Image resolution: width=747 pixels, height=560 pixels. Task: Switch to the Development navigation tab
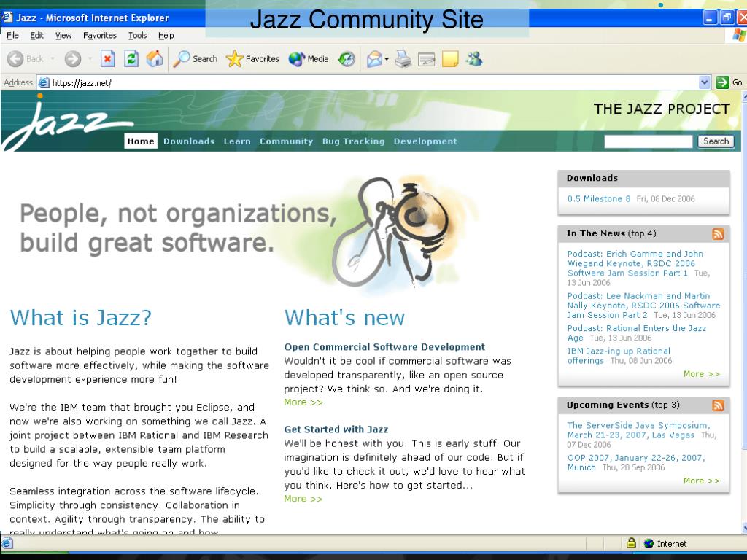tap(425, 141)
